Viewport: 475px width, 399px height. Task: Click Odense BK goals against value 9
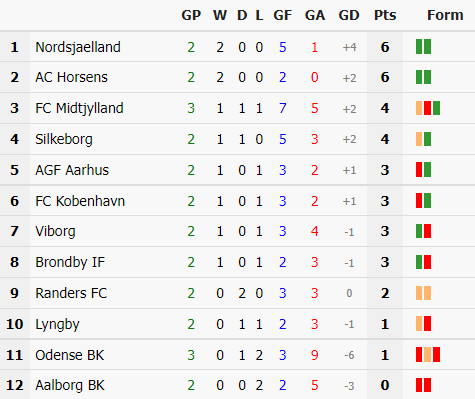(x=314, y=355)
